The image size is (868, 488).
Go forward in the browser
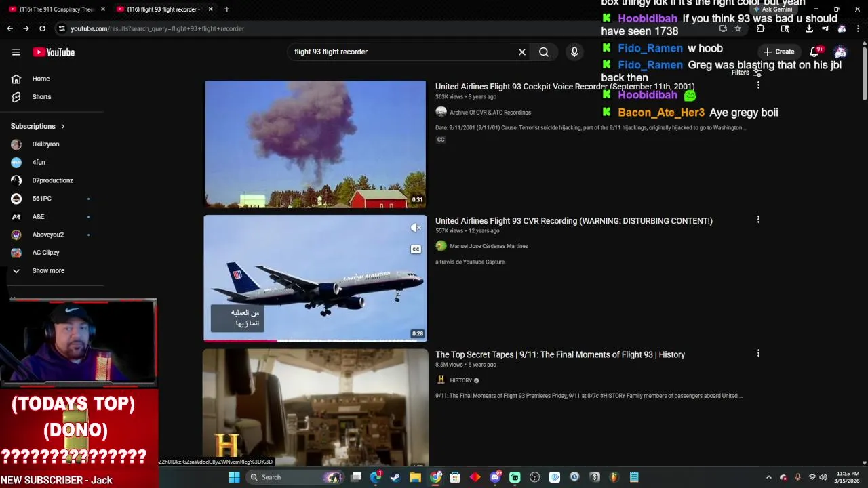26,28
